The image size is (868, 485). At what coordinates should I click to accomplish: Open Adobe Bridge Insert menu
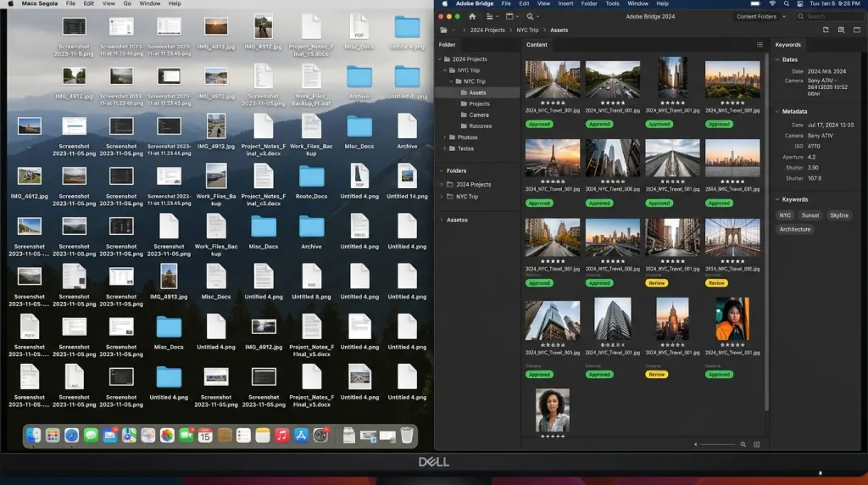(565, 4)
